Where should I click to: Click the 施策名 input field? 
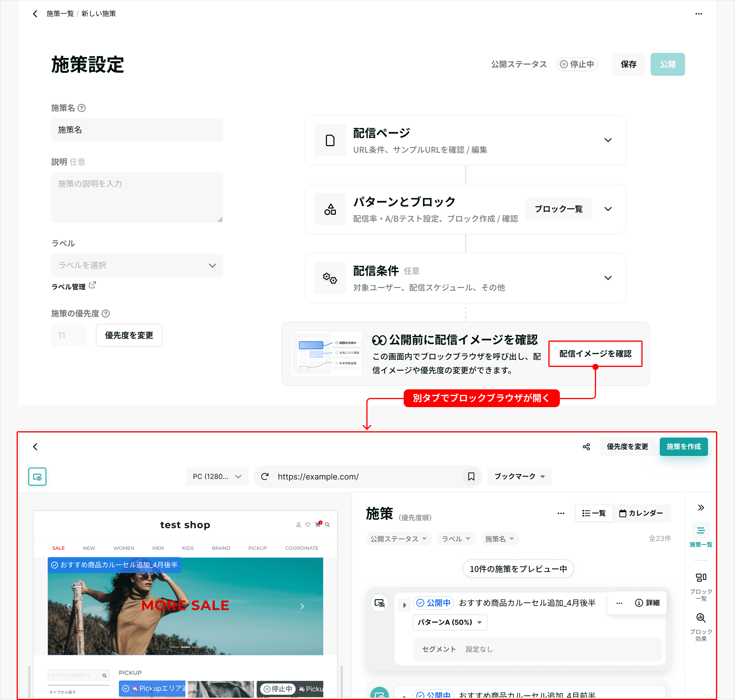point(137,130)
